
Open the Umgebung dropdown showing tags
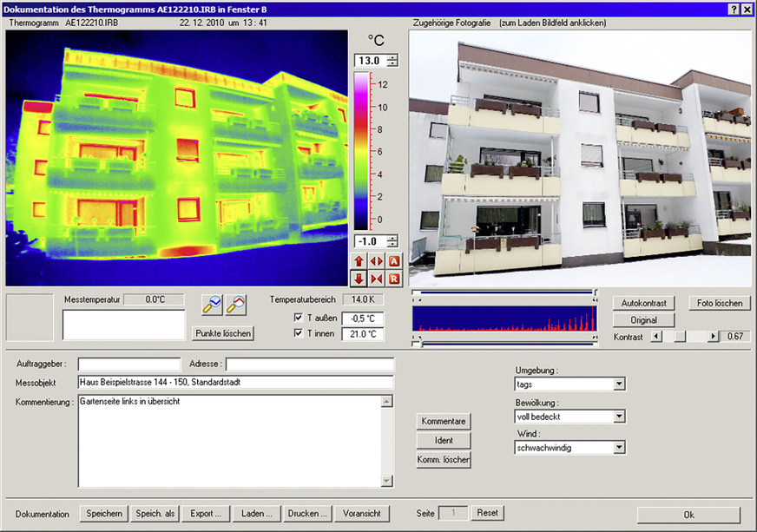coord(619,384)
